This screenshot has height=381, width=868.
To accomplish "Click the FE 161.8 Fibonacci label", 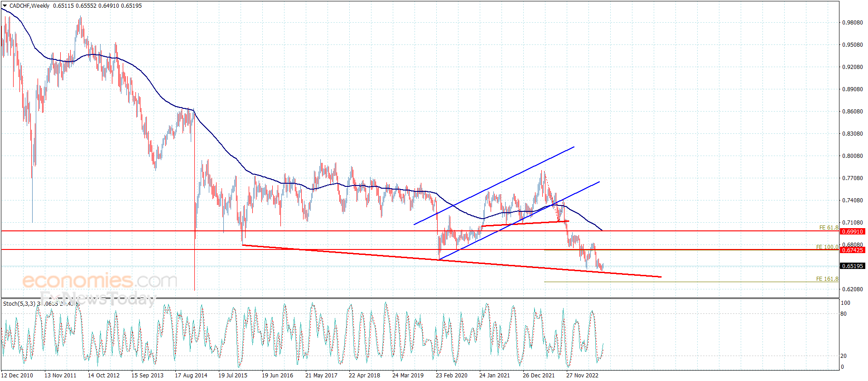I will coord(827,279).
